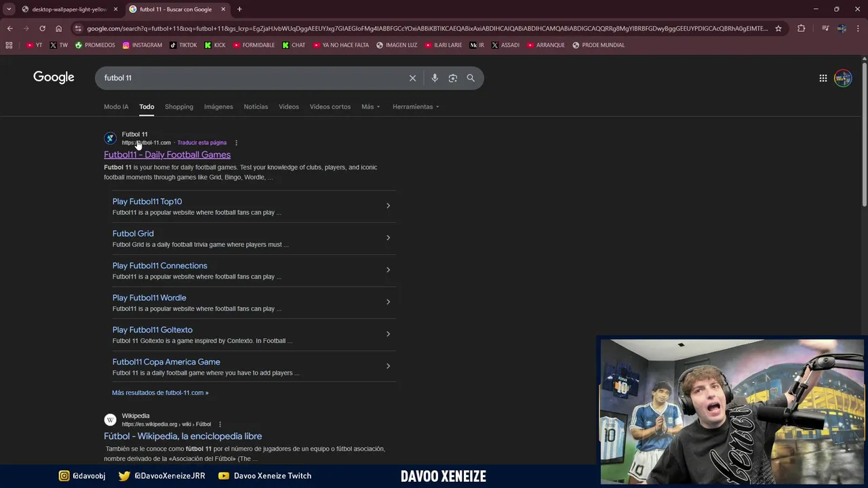Expand the Futbol Grid row chevron
The width and height of the screenshot is (868, 488).
[388, 237]
